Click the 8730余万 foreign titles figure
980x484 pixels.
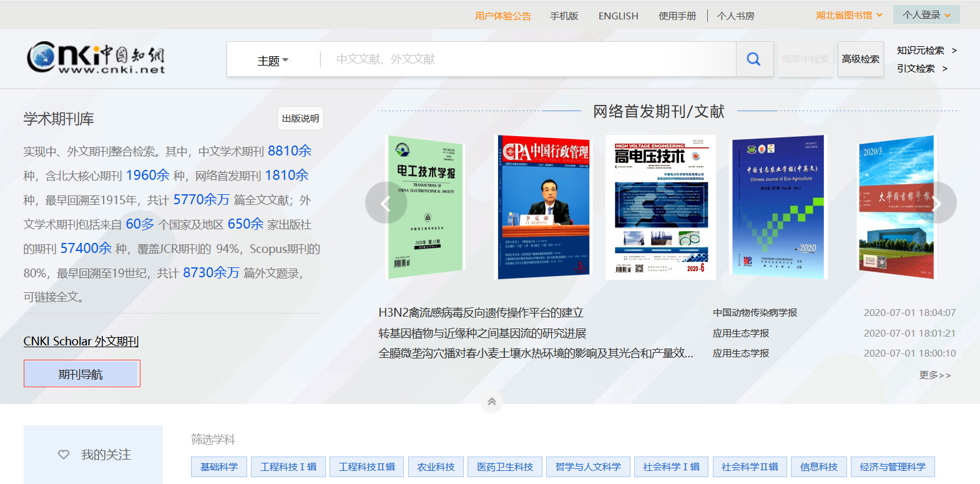(212, 273)
